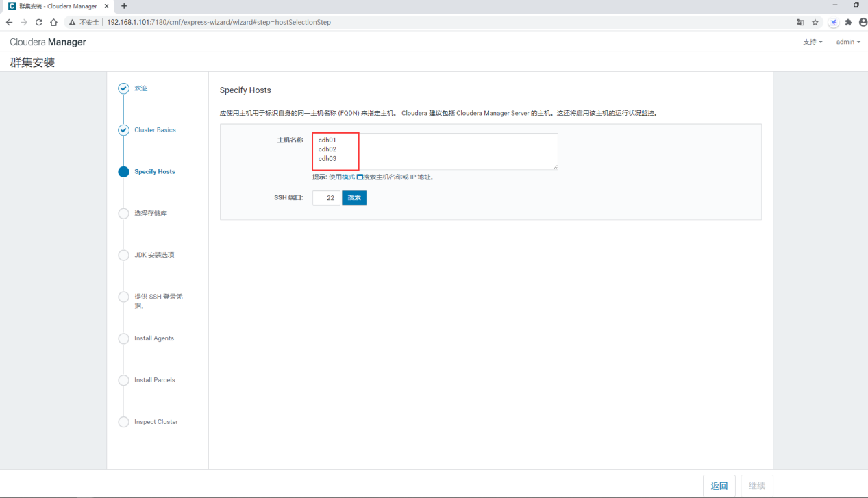Viewport: 868px width, 498px height.
Task: Open the Cloudera Manager logo link
Action: (48, 42)
